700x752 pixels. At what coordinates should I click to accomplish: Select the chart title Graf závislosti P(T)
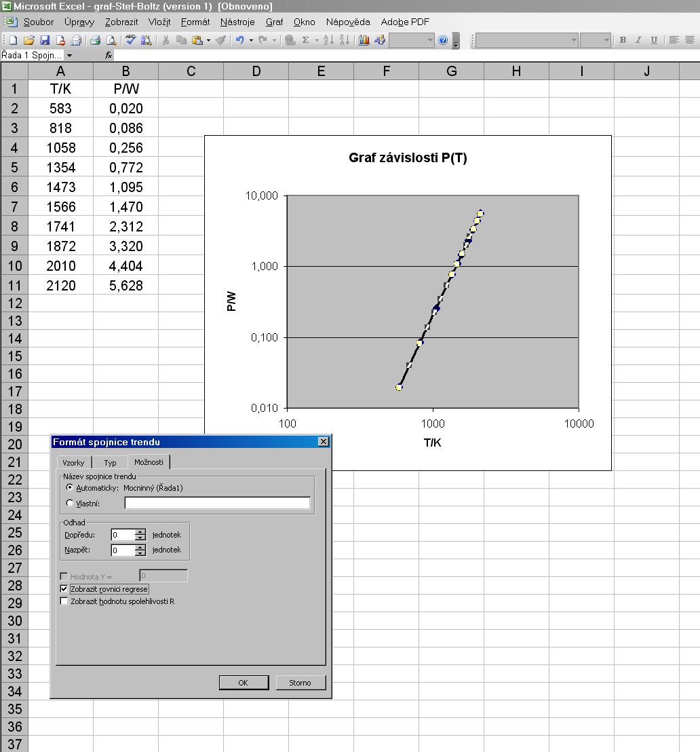(408, 157)
